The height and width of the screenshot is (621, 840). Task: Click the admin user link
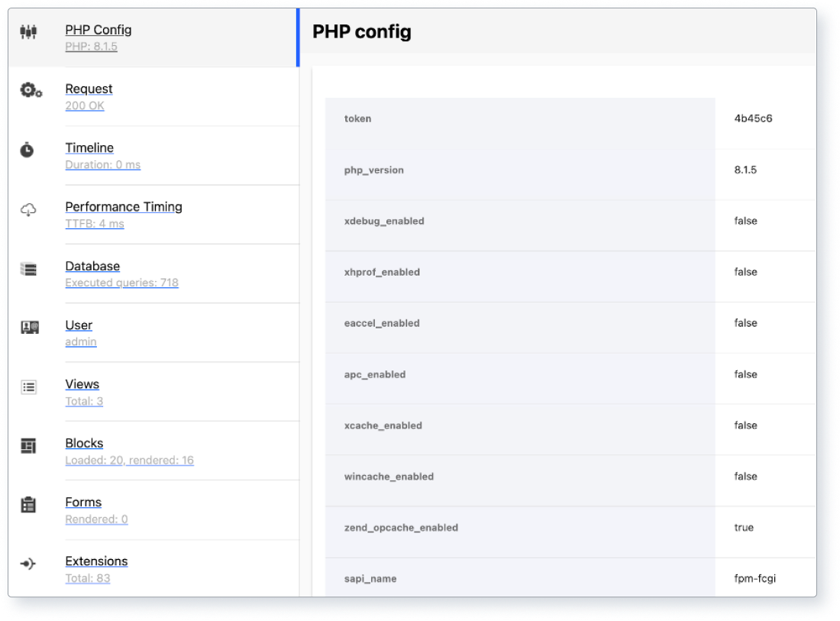coord(80,341)
